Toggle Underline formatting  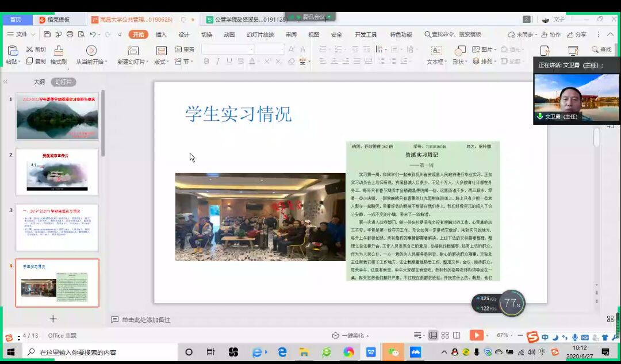tap(229, 61)
